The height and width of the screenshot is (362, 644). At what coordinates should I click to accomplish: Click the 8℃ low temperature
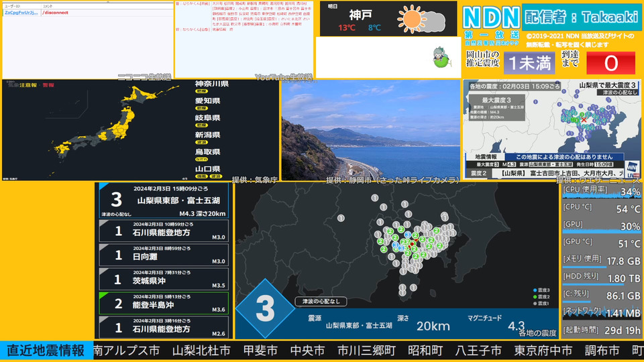point(374,28)
